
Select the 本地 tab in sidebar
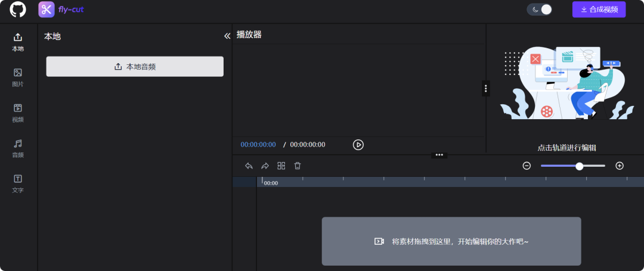[18, 42]
